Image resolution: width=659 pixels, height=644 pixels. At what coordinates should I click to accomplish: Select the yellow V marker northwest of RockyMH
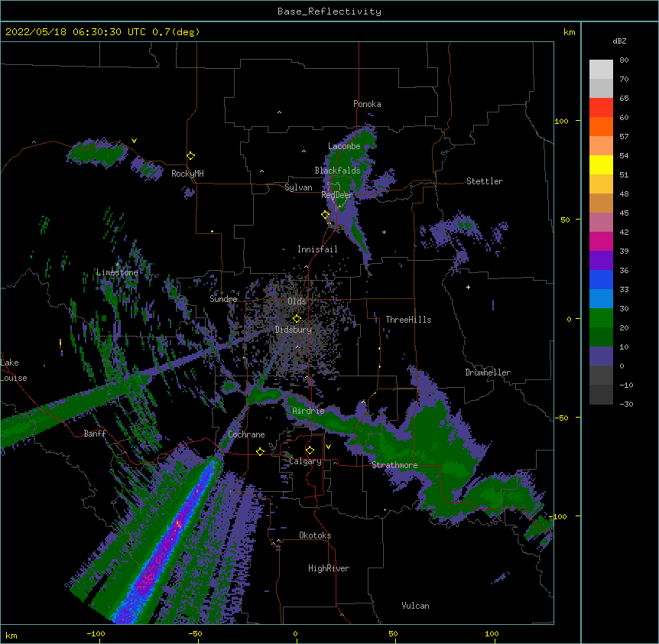(134, 141)
